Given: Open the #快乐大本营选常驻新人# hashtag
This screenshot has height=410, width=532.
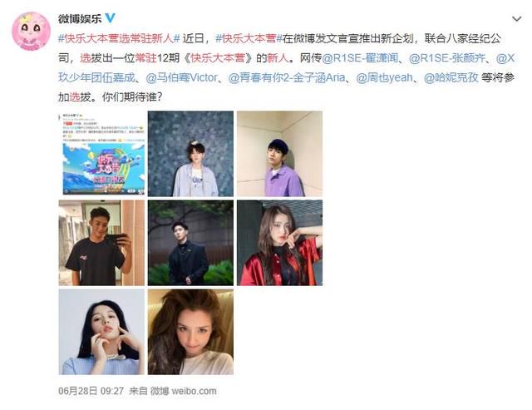Looking at the screenshot, I should pos(119,38).
